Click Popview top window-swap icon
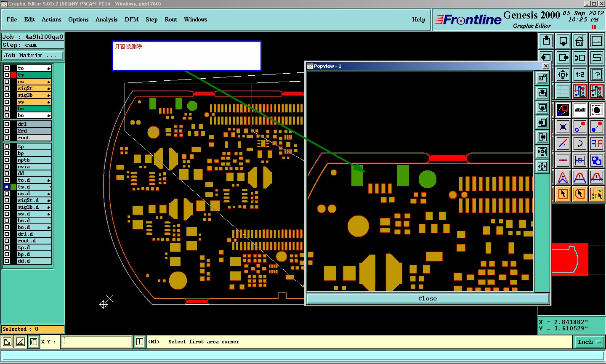The width and height of the screenshot is (606, 364). pyautogui.click(x=542, y=78)
